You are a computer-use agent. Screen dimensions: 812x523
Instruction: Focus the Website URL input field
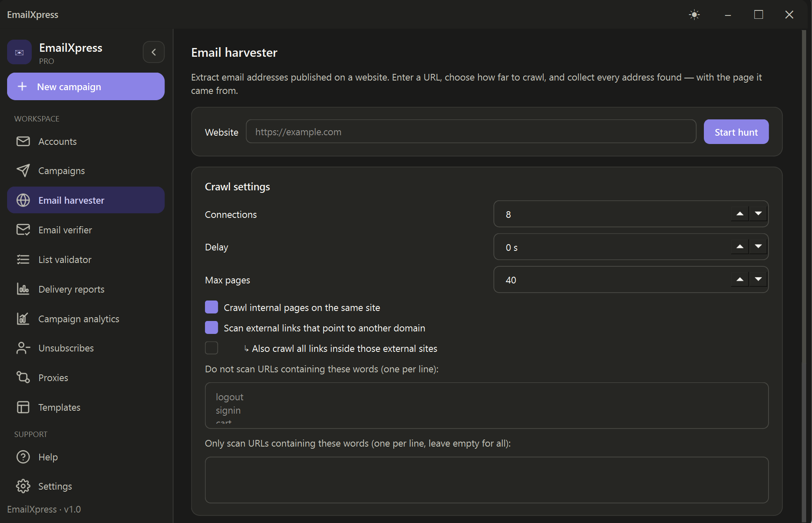point(471,132)
